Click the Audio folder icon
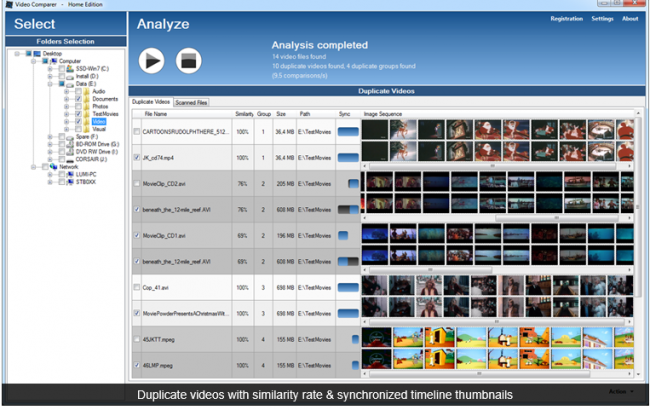The height and width of the screenshot is (410, 650). pos(87,91)
